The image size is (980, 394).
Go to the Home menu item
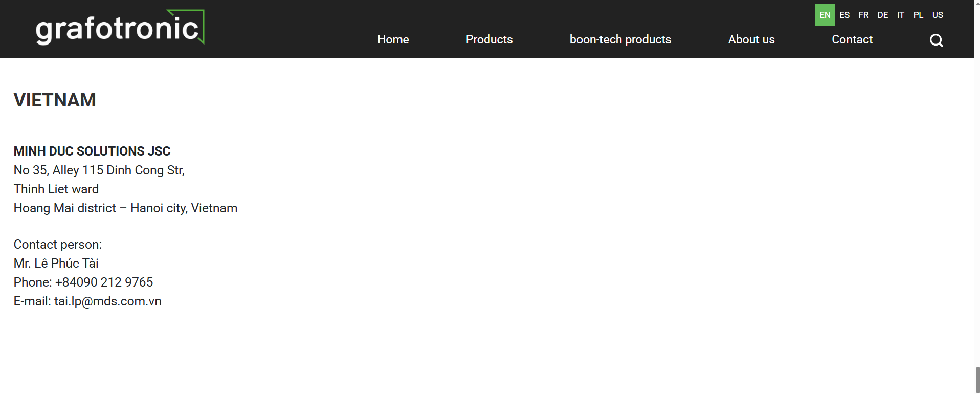click(393, 39)
